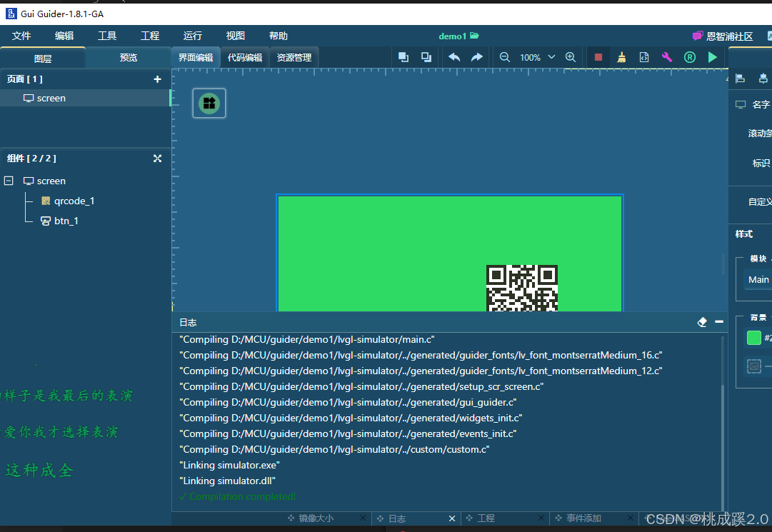Clear the log with the eraser icon
772x532 pixels.
pyautogui.click(x=702, y=322)
